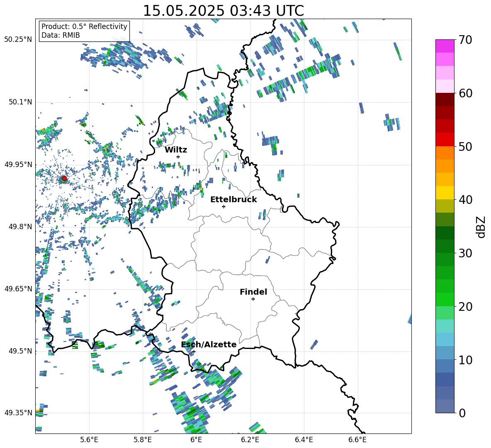
Task: Click the 49.8°N latitude label
Action: [x=20, y=227]
